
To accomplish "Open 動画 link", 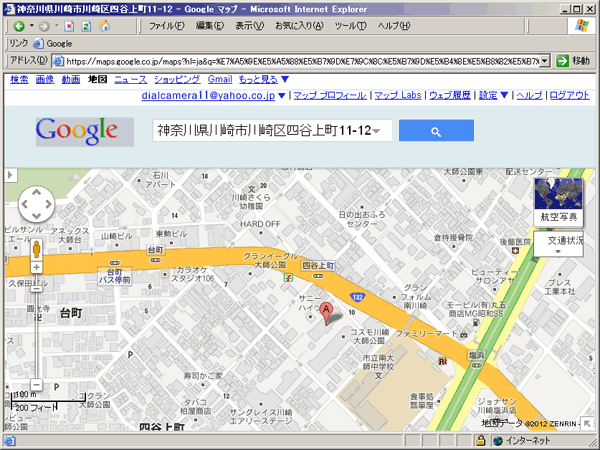I will click(71, 79).
